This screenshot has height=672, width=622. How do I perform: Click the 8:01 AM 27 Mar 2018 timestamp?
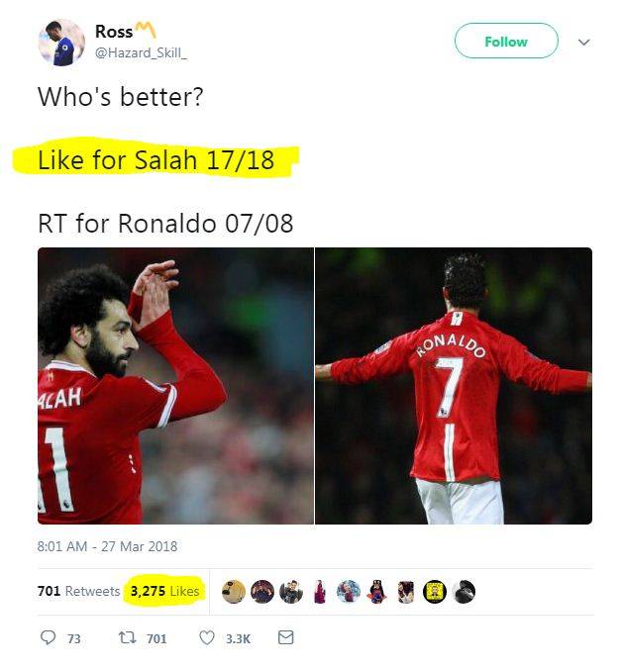point(107,546)
